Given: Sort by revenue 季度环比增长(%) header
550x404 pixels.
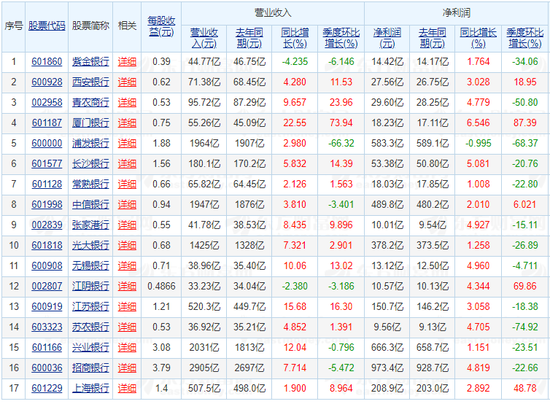Looking at the screenshot, I should (341, 38).
